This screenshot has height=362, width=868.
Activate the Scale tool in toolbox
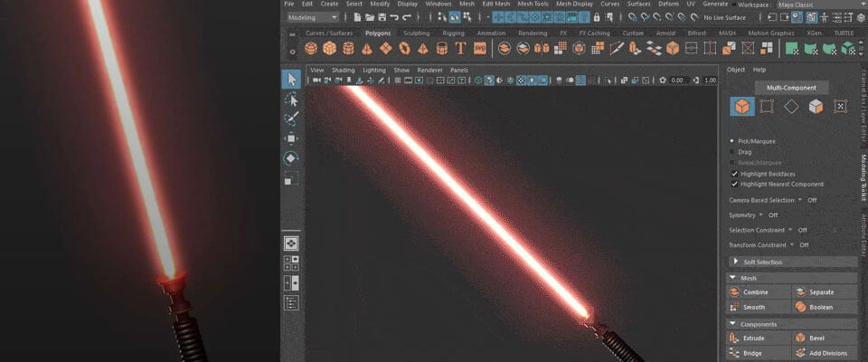292,178
